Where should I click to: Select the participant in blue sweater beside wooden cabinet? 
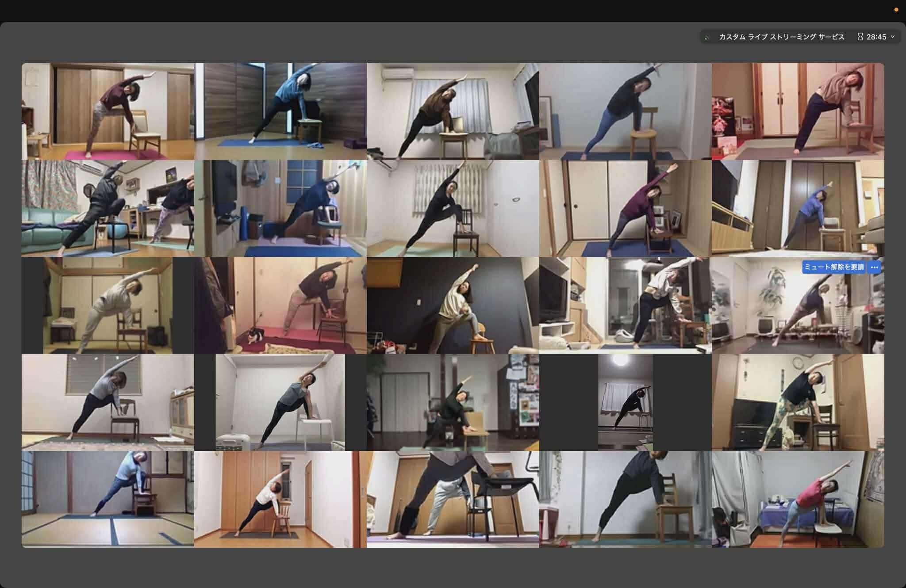(798, 208)
